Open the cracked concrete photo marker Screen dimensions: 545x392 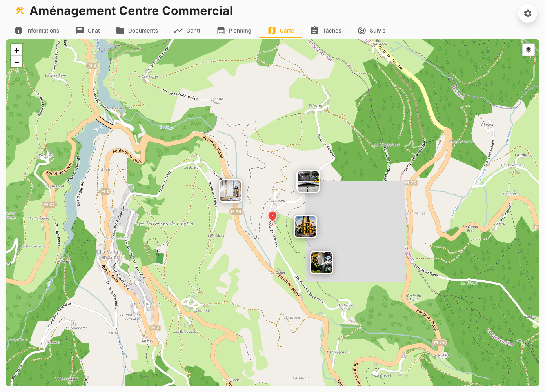tap(308, 181)
